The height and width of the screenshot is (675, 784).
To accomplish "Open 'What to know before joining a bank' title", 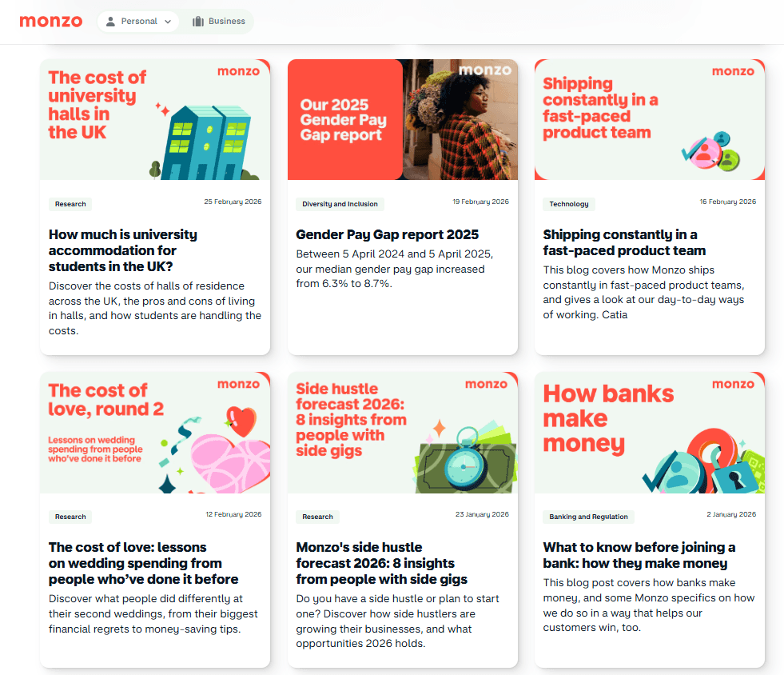I will coord(639,555).
